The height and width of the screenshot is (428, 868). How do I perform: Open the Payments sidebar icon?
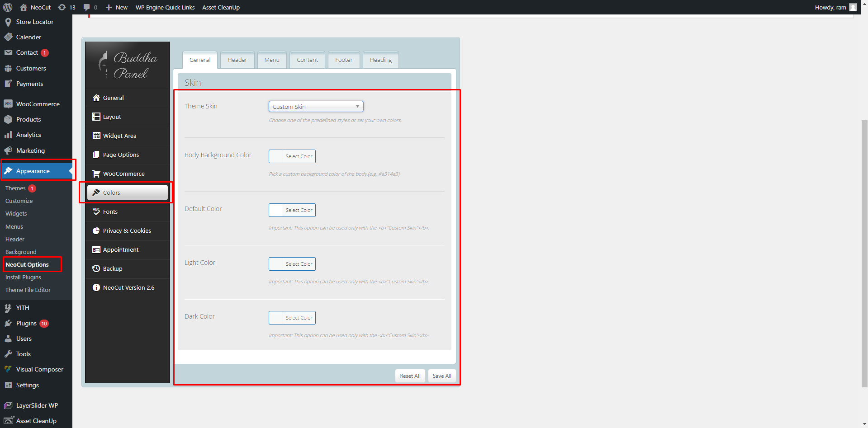click(8, 84)
